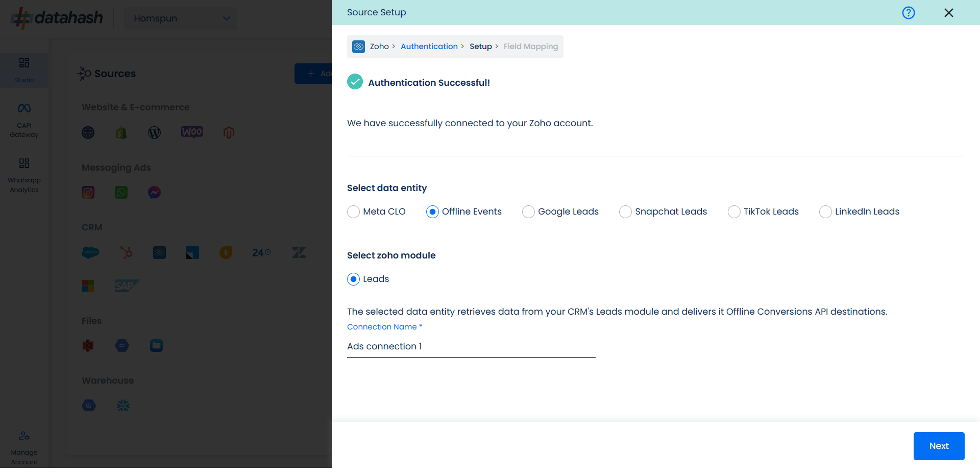Select the blue square LeadSquared CRM source
The width and height of the screenshot is (980, 472).
coord(192,253)
